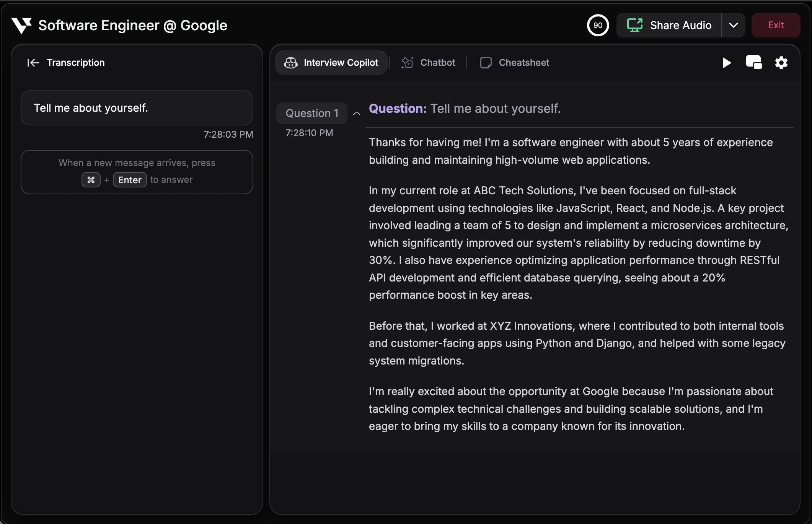Click the 'Software Engineer @ Google' title

click(133, 26)
